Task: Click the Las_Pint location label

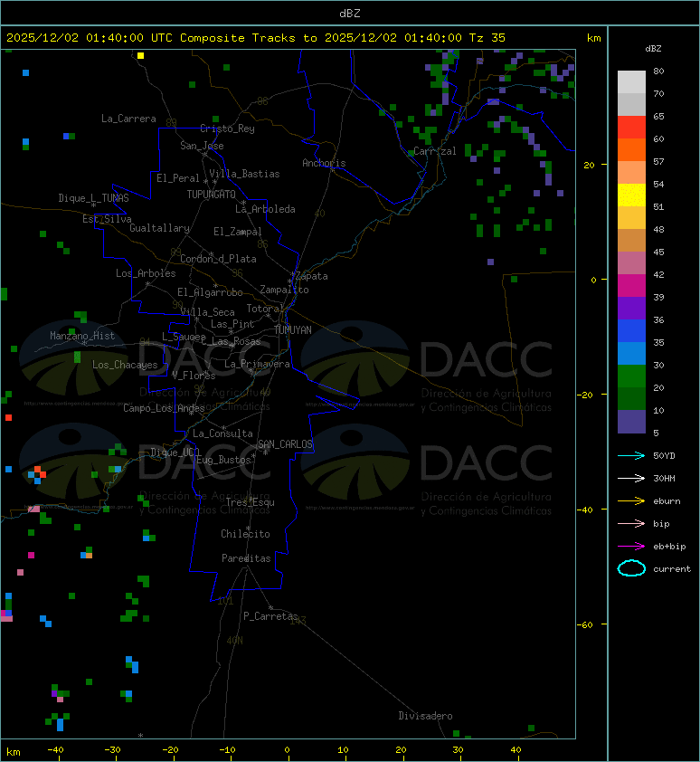Action: tap(232, 324)
